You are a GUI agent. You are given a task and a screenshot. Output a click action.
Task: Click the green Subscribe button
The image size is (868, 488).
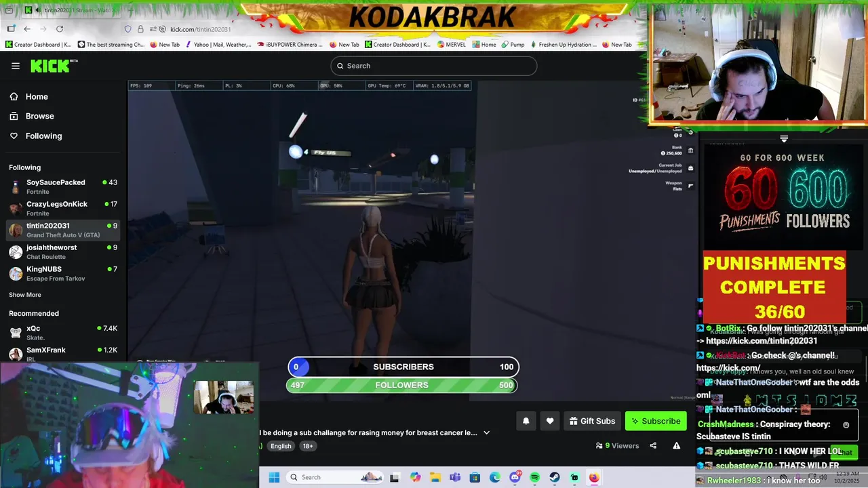coord(656,421)
